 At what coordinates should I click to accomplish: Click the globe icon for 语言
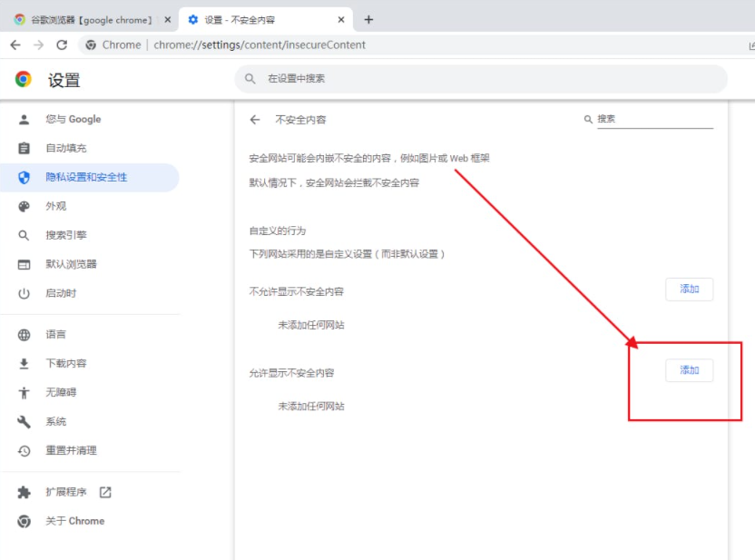[24, 335]
